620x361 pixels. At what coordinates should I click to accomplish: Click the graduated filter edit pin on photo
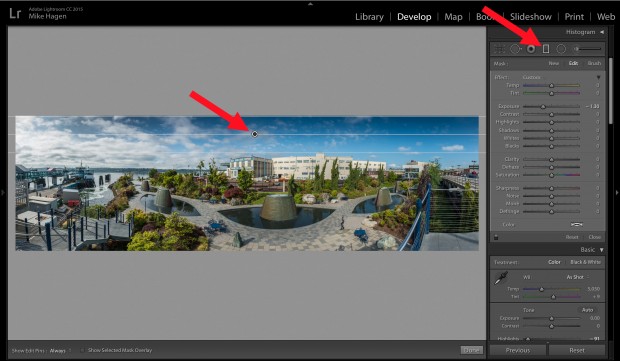(x=255, y=134)
